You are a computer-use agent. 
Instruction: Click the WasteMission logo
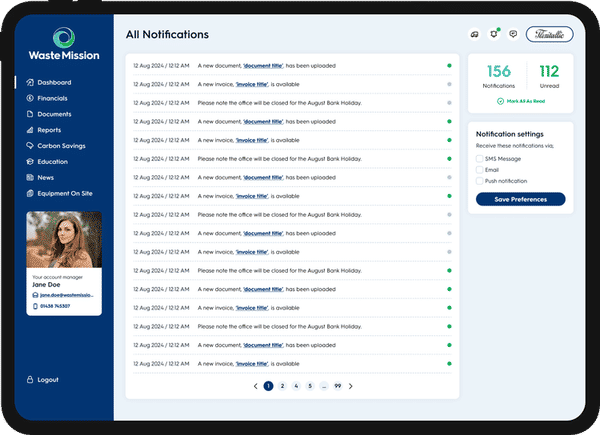click(64, 44)
